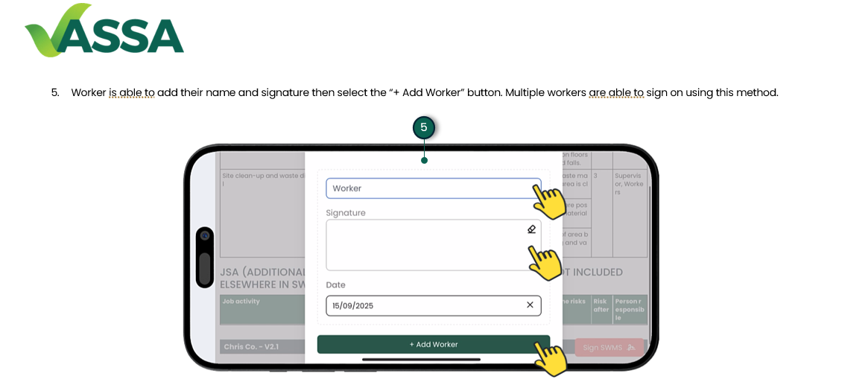The image size is (868, 391).
Task: Click inside the Signature drawing box
Action: tap(433, 245)
